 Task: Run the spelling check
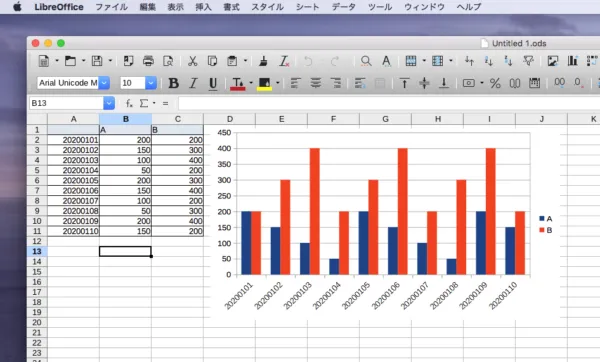[386, 61]
